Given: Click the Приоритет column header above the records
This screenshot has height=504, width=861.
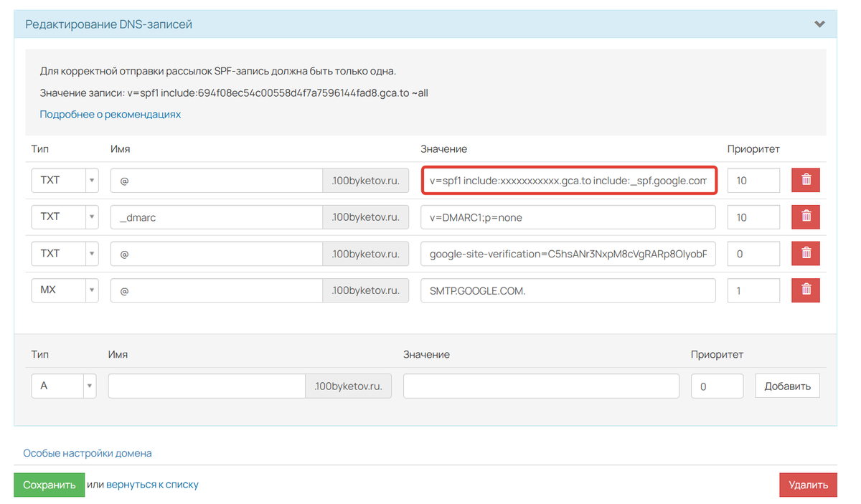Looking at the screenshot, I should coord(753,149).
